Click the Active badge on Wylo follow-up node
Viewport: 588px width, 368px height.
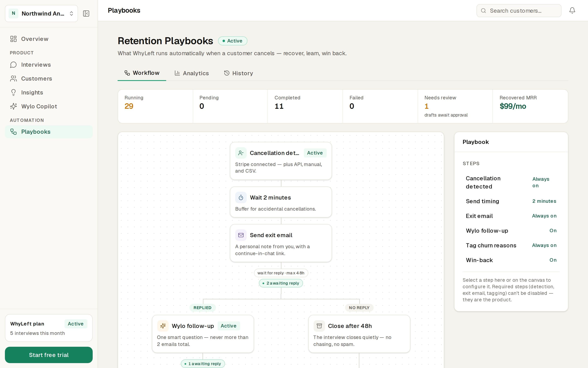(x=228, y=326)
